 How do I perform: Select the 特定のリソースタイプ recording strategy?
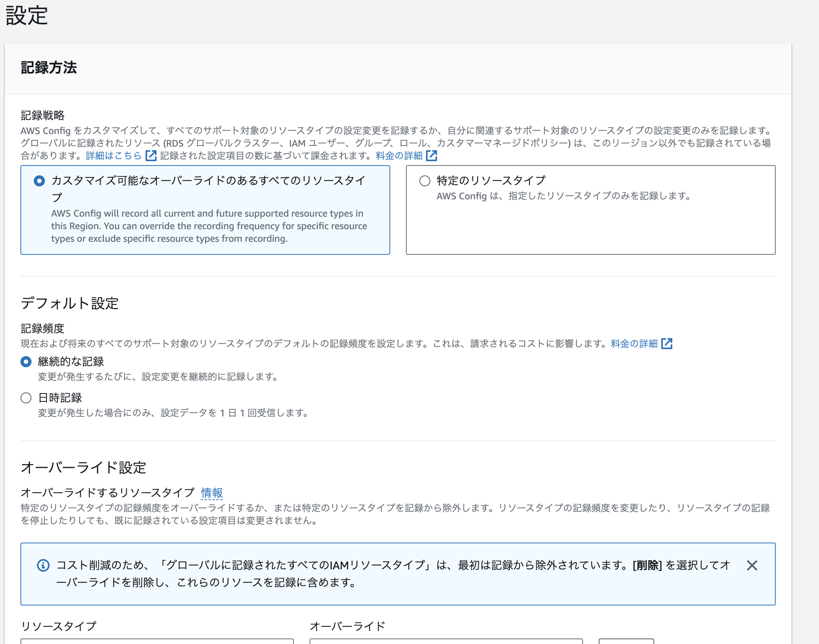point(424,181)
